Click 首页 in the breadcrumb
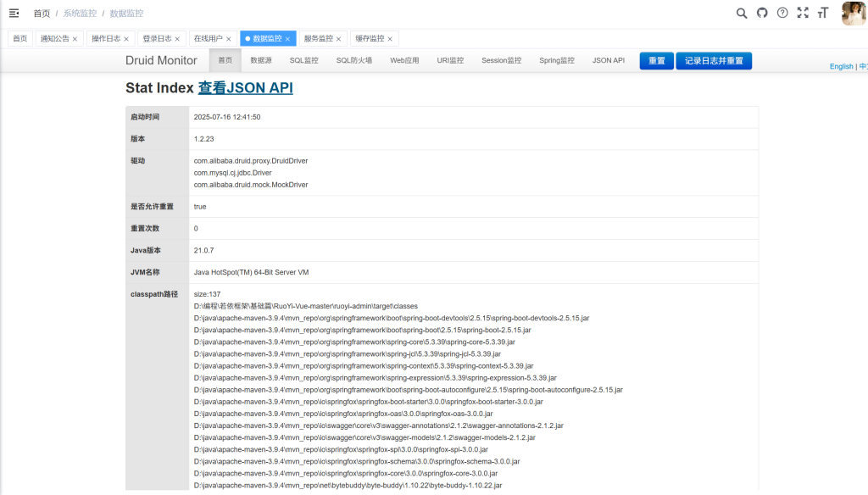The image size is (868, 495). tap(42, 14)
